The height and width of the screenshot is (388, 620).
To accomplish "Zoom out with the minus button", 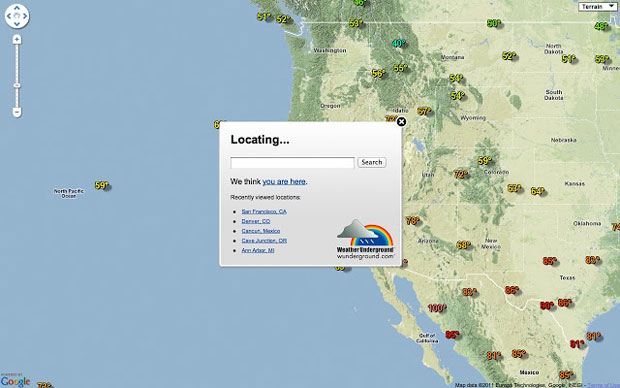I will (17, 112).
